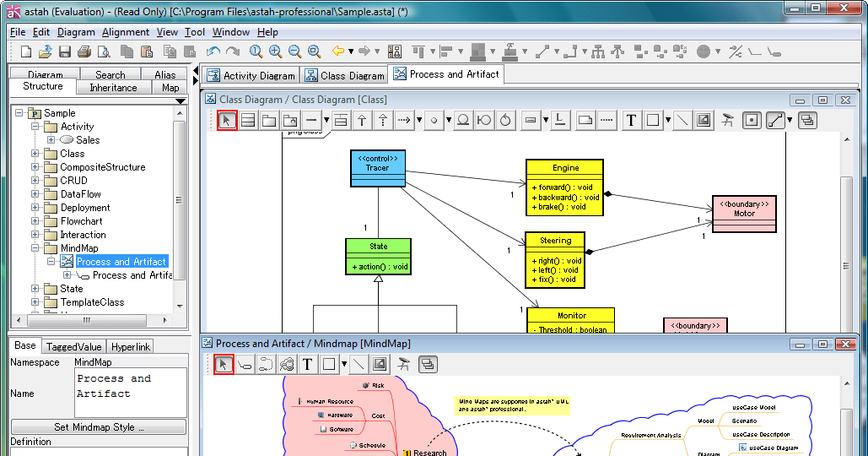Open the TaggedValue properties tab
868x456 pixels.
click(x=74, y=346)
